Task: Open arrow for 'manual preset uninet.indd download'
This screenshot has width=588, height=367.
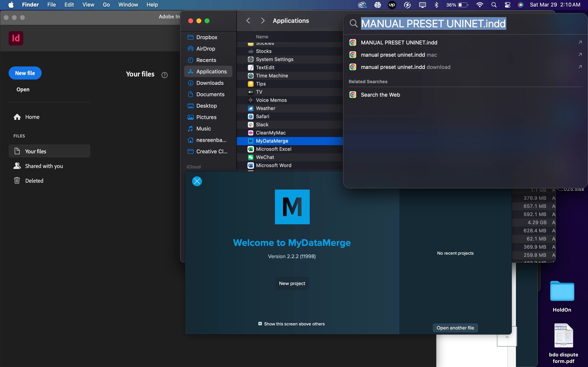Action: [580, 67]
